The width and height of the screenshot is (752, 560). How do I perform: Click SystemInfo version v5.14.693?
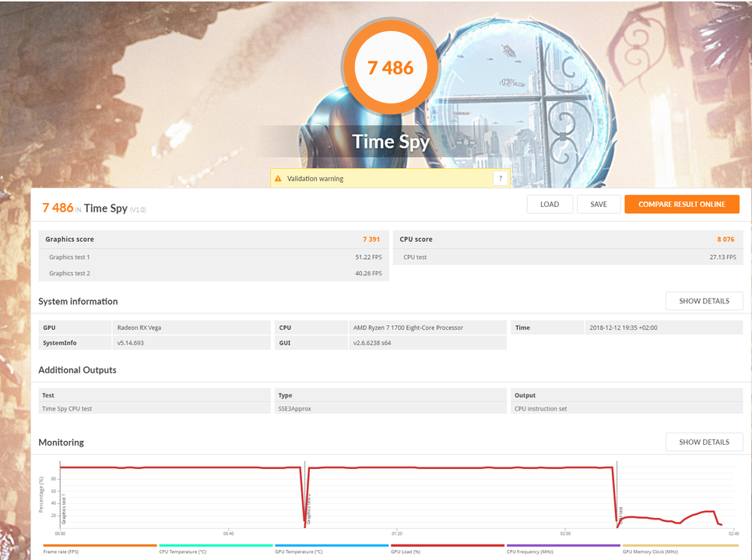click(x=131, y=343)
